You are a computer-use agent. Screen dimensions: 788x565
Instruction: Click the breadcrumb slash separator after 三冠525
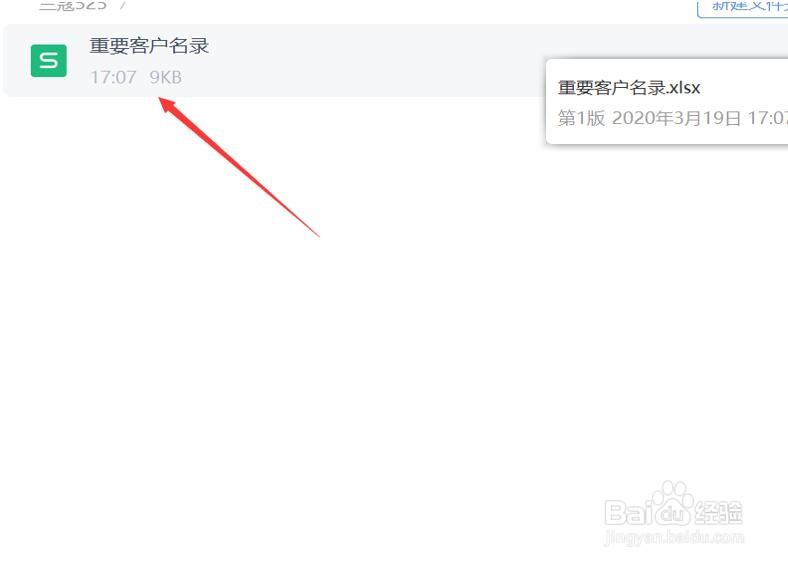pyautogui.click(x=123, y=5)
